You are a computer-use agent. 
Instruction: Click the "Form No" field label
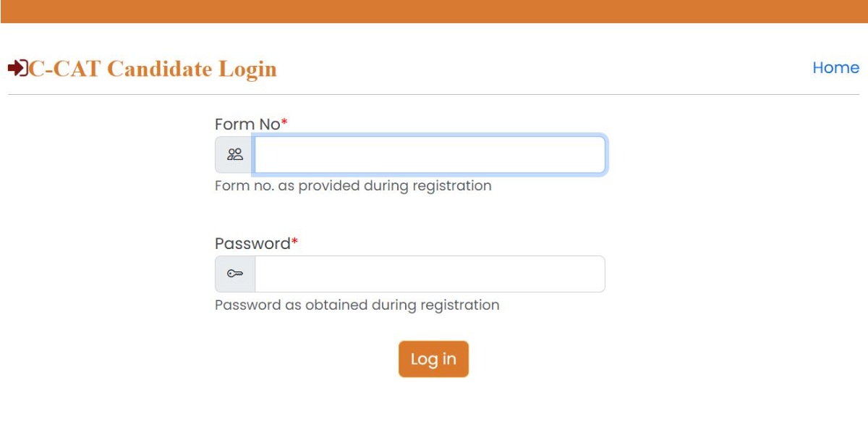pos(247,125)
